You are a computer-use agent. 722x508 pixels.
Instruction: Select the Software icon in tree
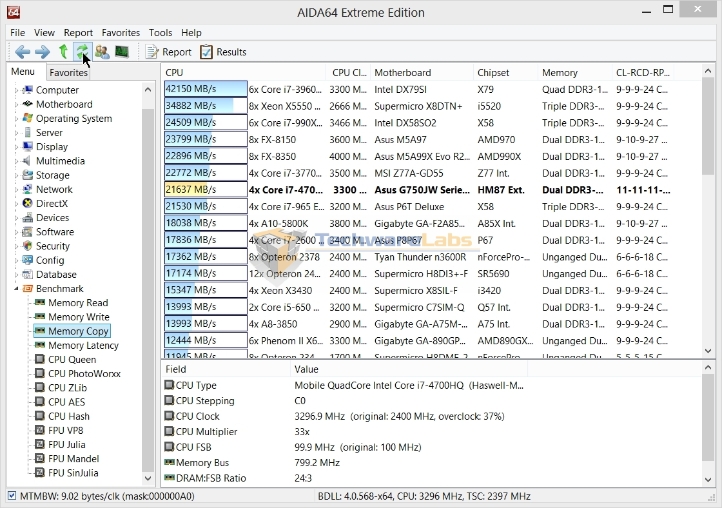point(28,232)
